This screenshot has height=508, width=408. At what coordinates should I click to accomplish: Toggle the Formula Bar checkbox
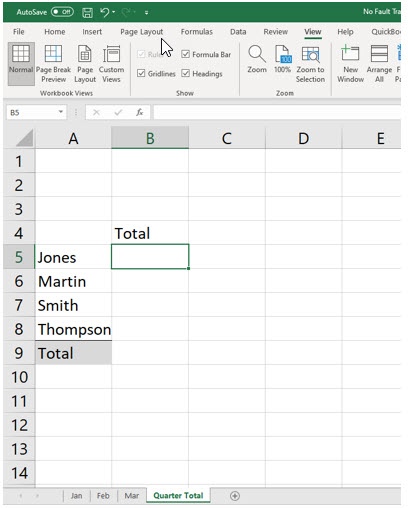[x=186, y=54]
